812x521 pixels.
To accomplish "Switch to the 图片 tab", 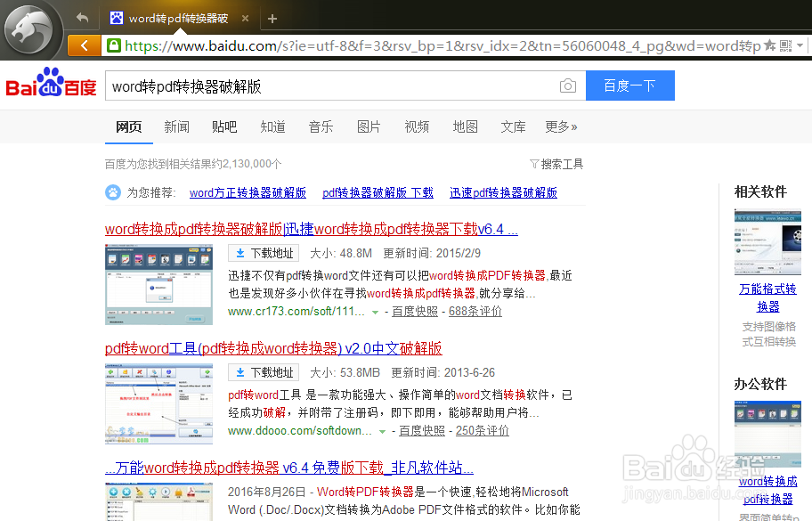I will click(x=369, y=126).
